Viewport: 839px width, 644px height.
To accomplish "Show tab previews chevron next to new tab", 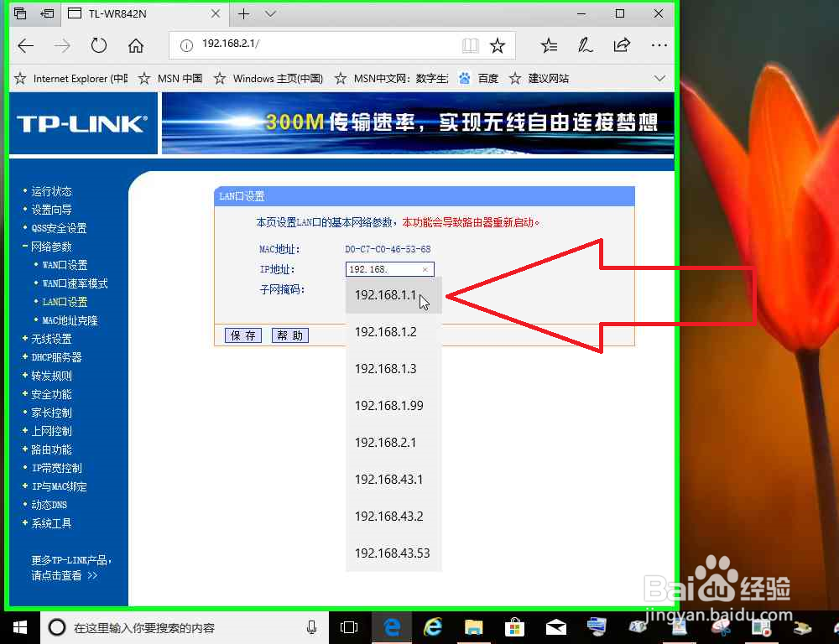I will [x=271, y=14].
